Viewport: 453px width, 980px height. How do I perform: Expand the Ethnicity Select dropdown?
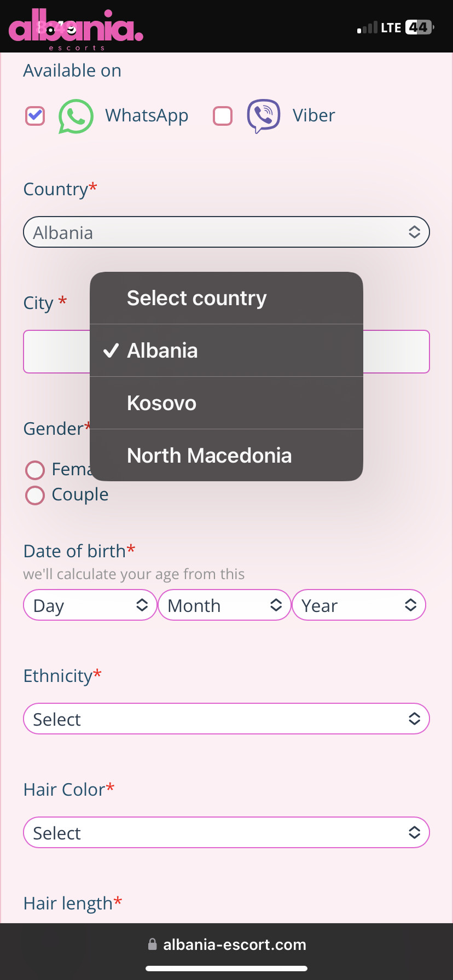[226, 719]
